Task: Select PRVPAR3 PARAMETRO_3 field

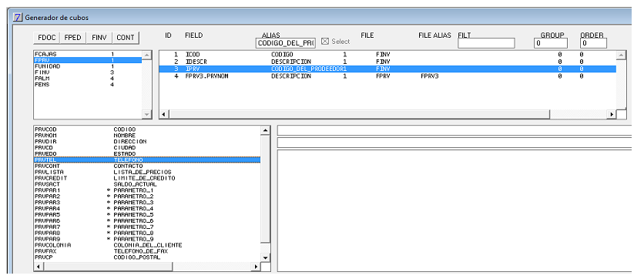Action: [x=147, y=203]
